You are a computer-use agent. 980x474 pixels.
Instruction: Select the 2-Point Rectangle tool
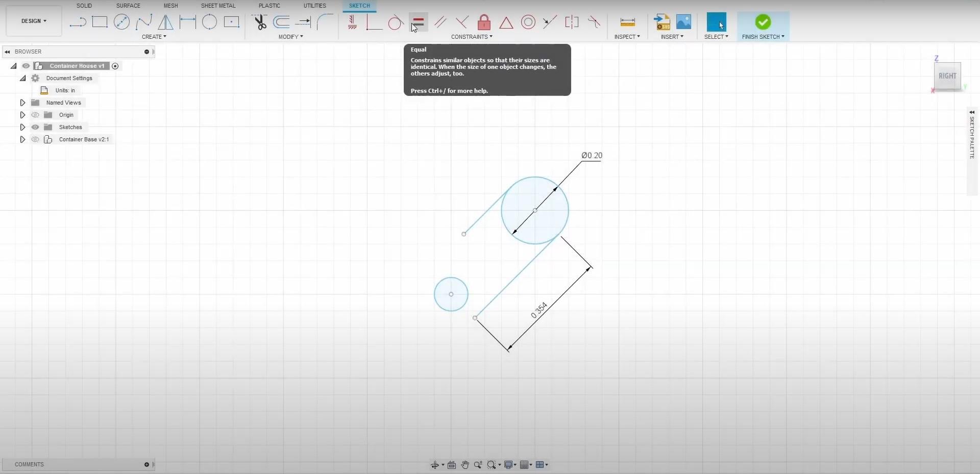pyautogui.click(x=100, y=22)
